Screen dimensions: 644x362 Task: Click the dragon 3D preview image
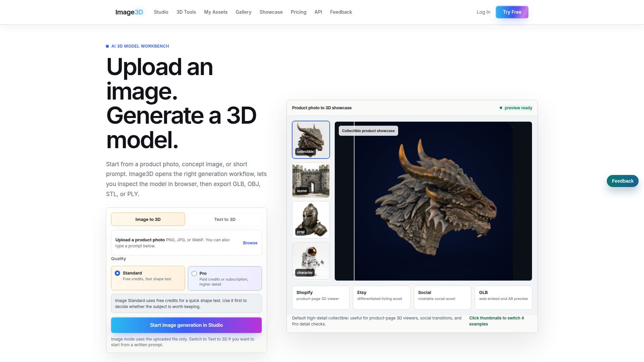pos(433,201)
